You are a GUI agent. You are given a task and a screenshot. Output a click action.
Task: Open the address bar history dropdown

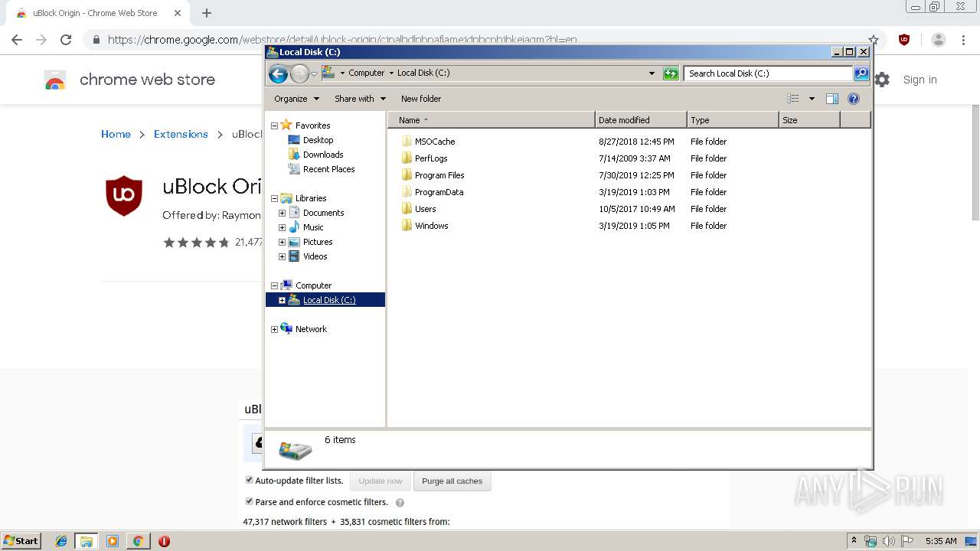(x=652, y=73)
